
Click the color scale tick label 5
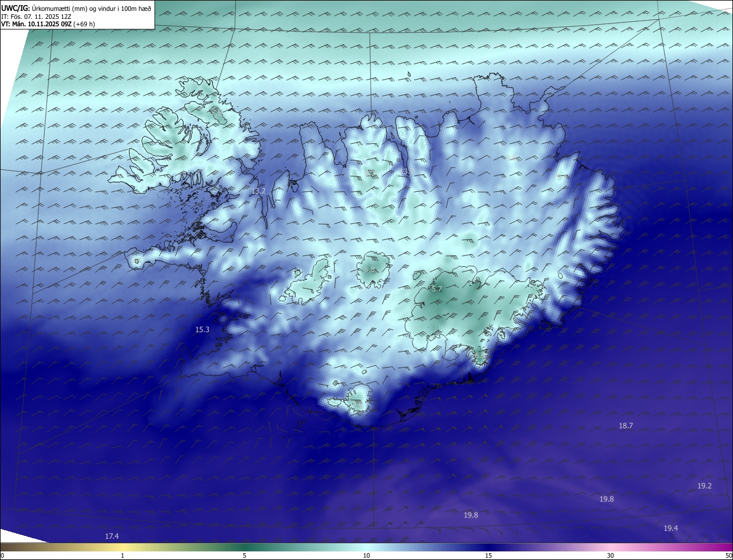245,555
